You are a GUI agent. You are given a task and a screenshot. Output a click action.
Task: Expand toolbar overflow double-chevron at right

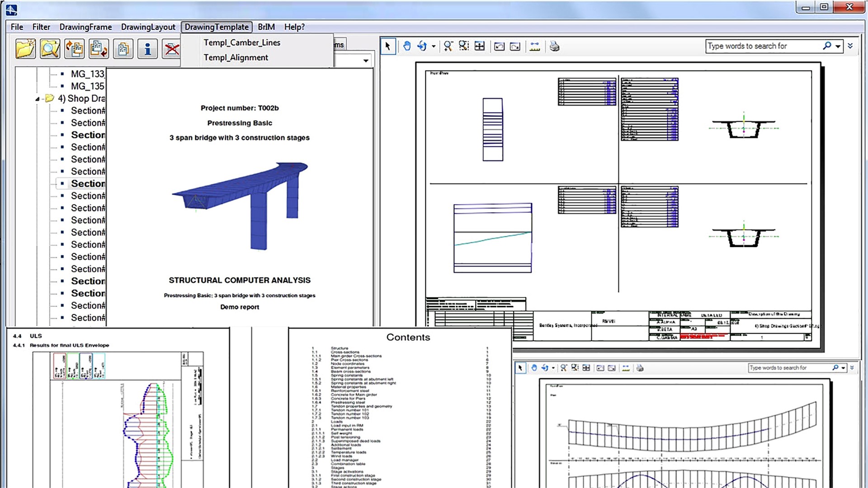pyautogui.click(x=850, y=46)
